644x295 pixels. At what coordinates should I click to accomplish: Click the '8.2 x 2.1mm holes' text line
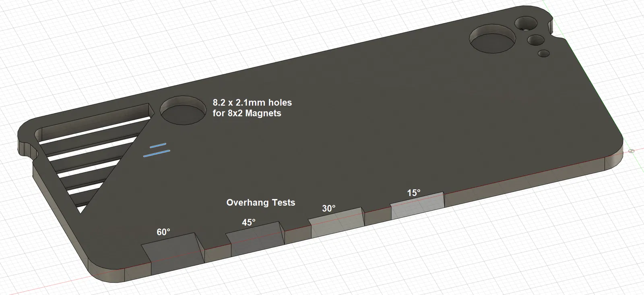[x=252, y=102]
